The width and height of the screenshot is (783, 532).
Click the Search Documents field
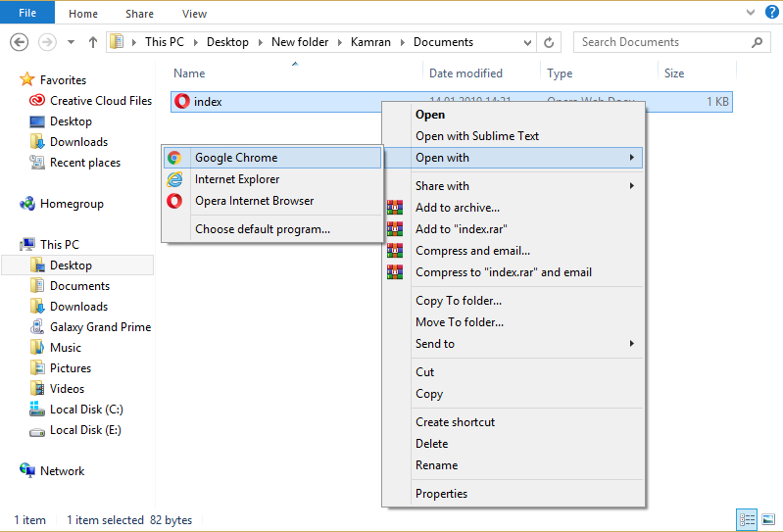pos(665,42)
